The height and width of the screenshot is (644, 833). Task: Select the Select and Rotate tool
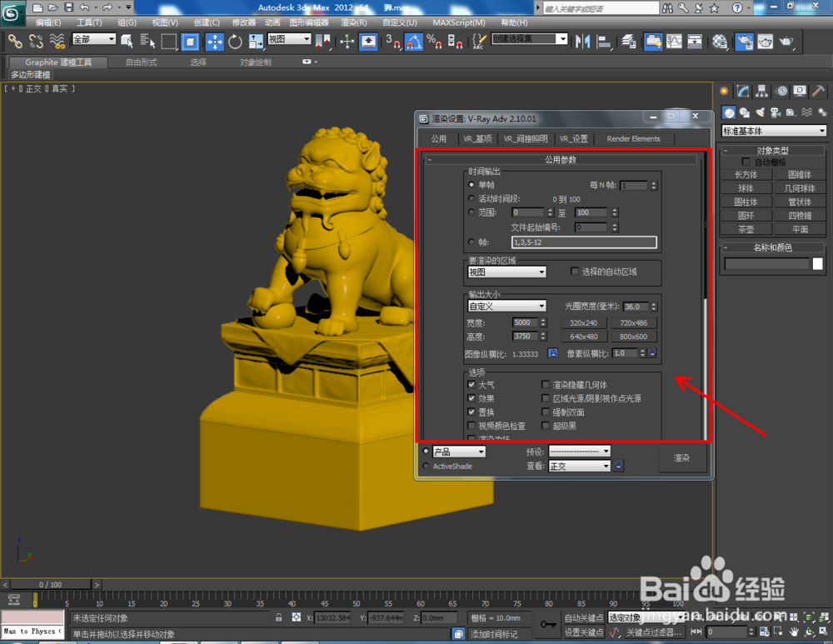(x=235, y=42)
